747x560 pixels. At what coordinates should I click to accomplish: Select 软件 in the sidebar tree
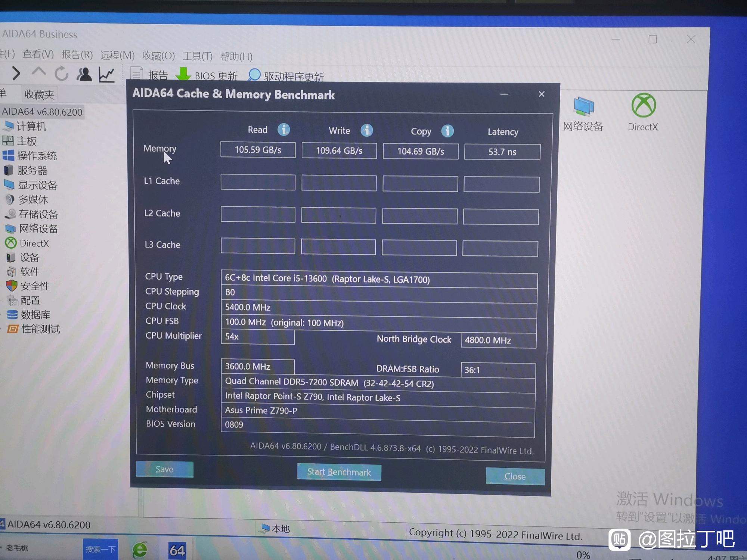(x=24, y=272)
